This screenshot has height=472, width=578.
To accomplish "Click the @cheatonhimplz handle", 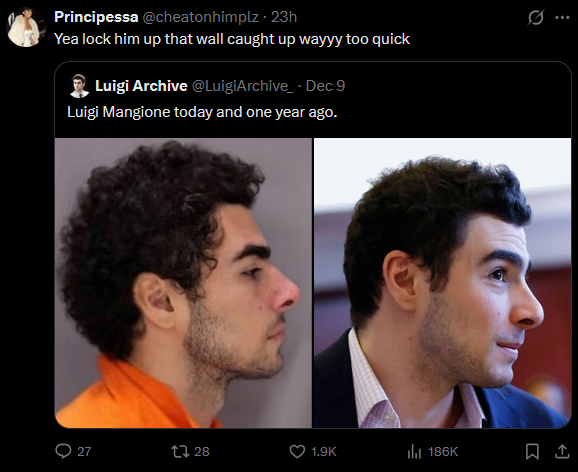I will (201, 17).
